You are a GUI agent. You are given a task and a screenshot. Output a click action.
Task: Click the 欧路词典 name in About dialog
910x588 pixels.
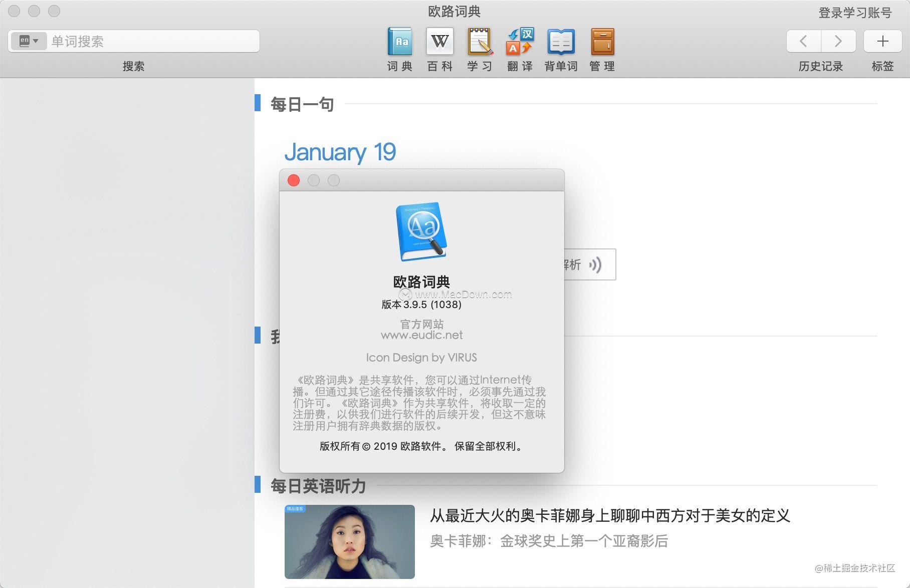421,281
